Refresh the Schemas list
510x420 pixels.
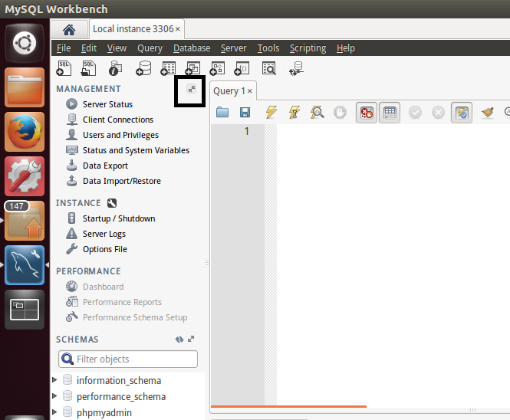tap(179, 340)
